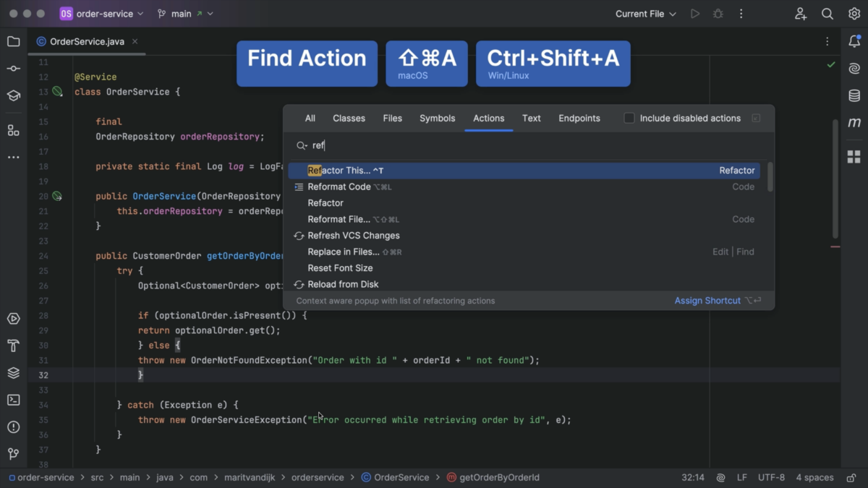Open the Maven tool window
Screen dimensions: 868x488
854,123
